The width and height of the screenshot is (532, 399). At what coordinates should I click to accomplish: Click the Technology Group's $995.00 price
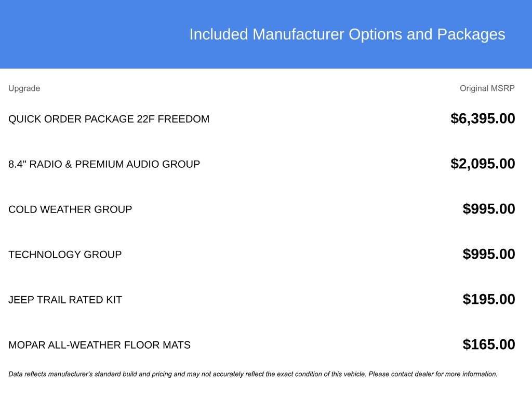pos(489,254)
